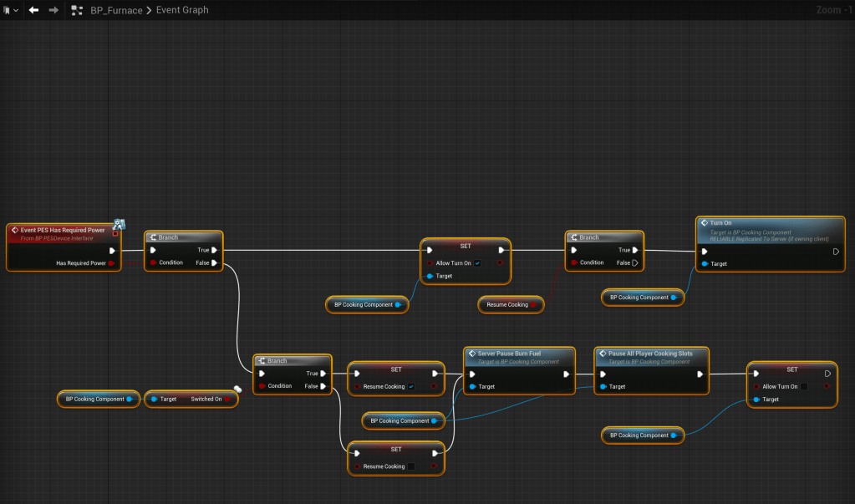Click the Event Graph breadcrumb
The height and width of the screenshot is (504, 855).
(x=182, y=10)
